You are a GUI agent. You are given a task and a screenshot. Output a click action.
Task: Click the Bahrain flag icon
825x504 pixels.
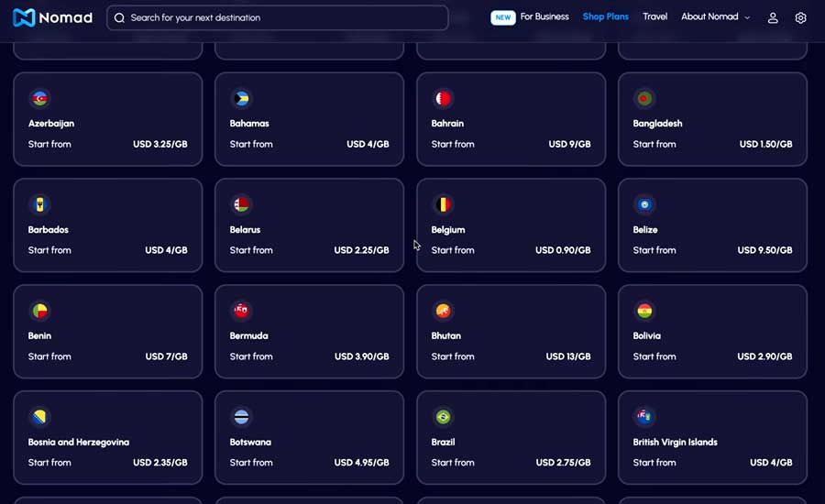(x=443, y=98)
